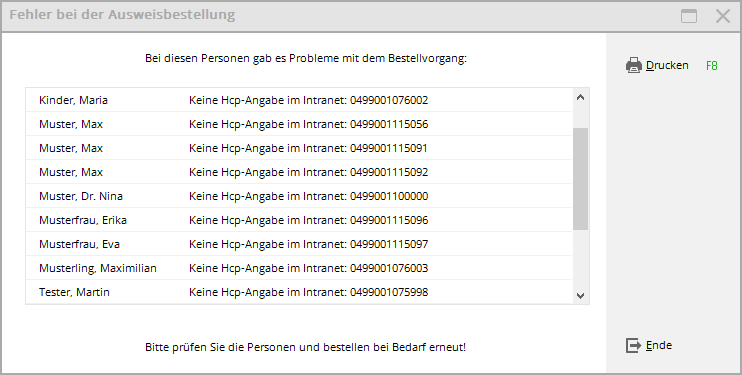Select the Musterling, Maximilian entry
This screenshot has width=742, height=375.
[299, 268]
